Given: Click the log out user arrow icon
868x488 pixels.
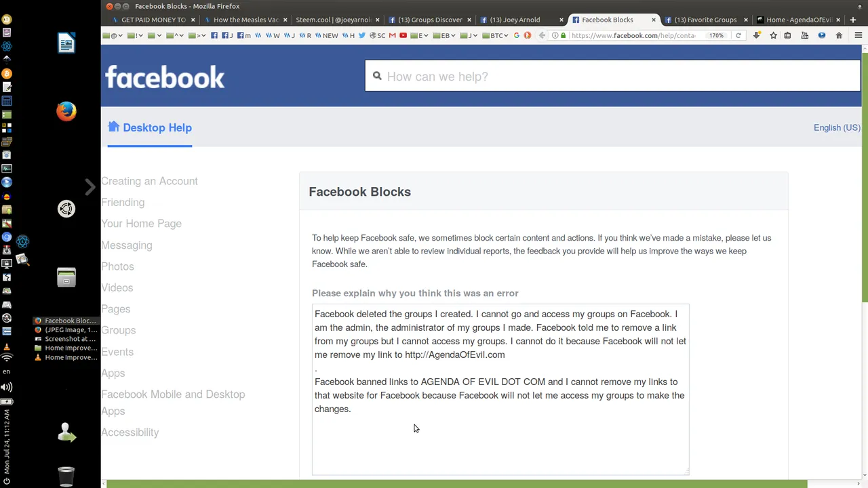Looking at the screenshot, I should 66,432.
